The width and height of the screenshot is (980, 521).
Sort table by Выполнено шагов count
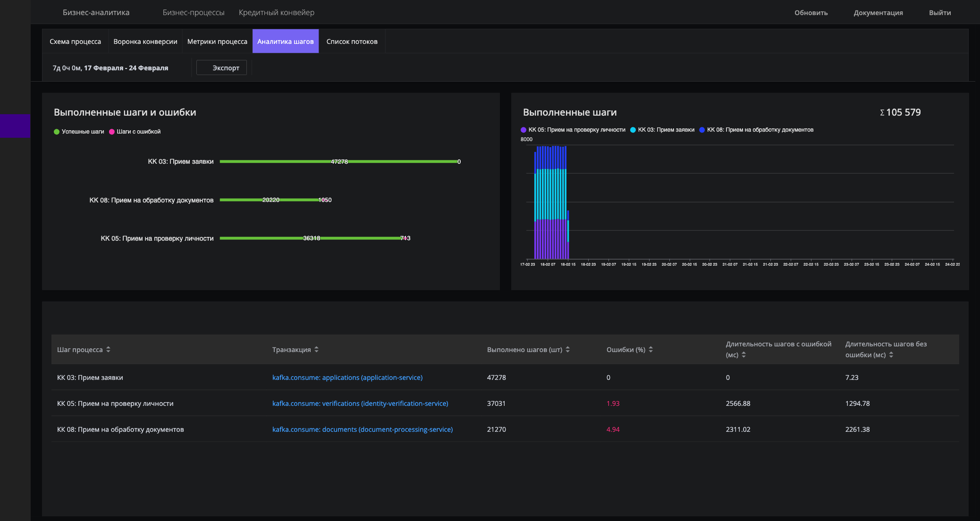[x=568, y=349]
